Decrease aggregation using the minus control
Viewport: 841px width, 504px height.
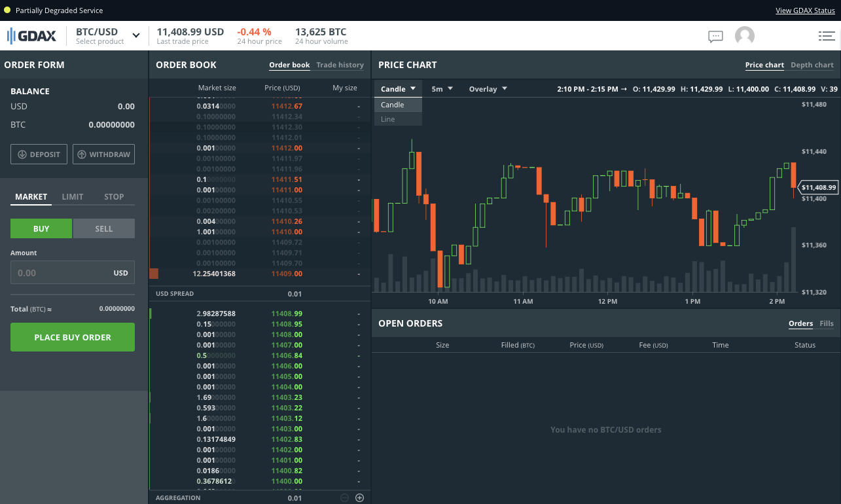[x=344, y=497]
